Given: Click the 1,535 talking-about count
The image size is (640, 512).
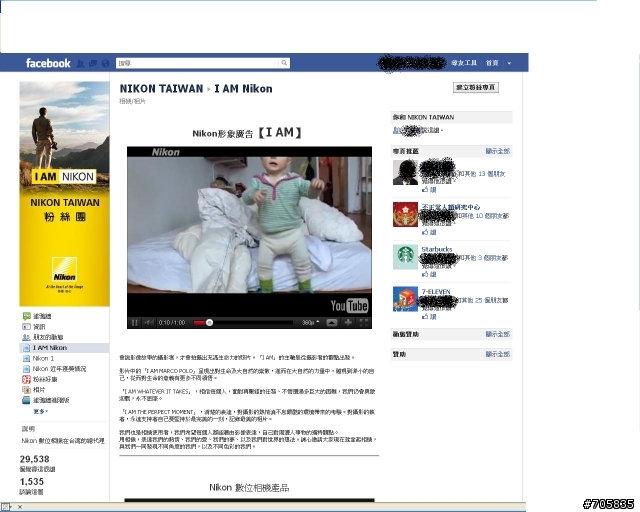Looking at the screenshot, I should (x=31, y=481).
